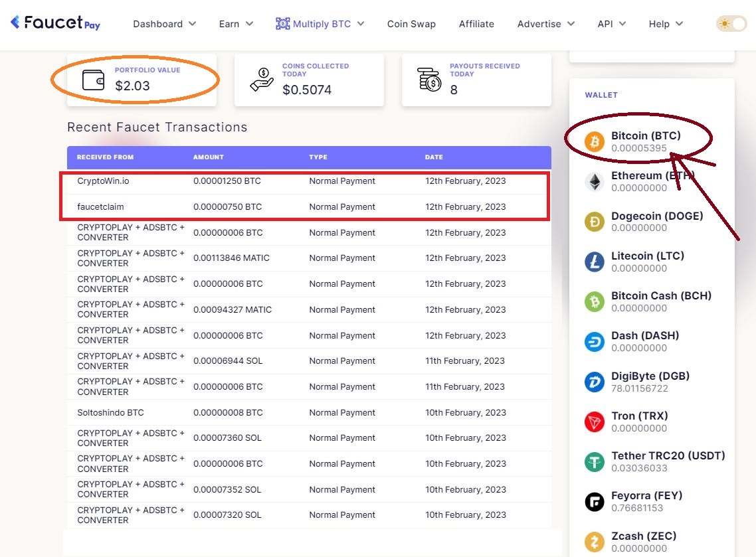Viewport: 756px width, 557px height.
Task: Click the Recent Faucet Transactions heading
Action: (157, 127)
